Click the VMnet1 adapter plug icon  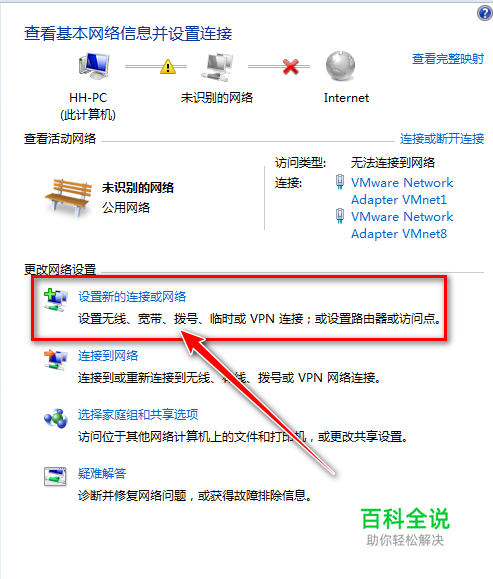point(340,182)
